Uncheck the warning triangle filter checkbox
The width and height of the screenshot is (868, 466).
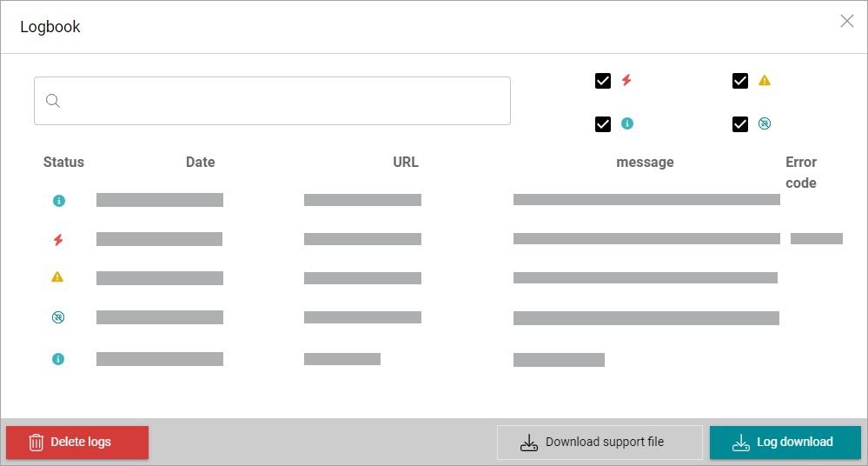(x=740, y=81)
